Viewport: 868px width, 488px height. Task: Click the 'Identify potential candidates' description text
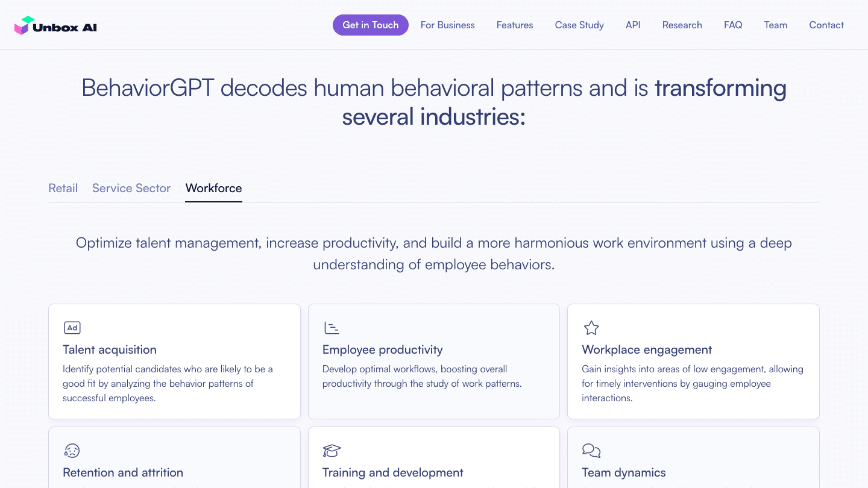[168, 383]
